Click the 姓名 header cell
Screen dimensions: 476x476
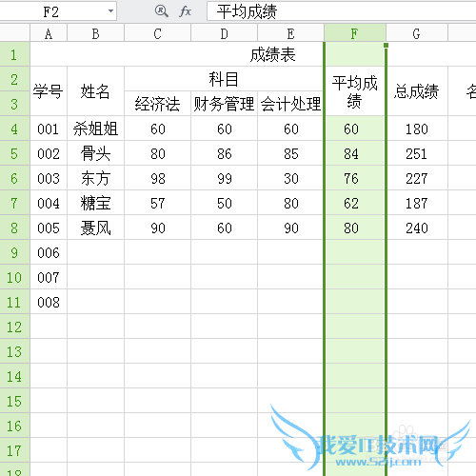(95, 91)
